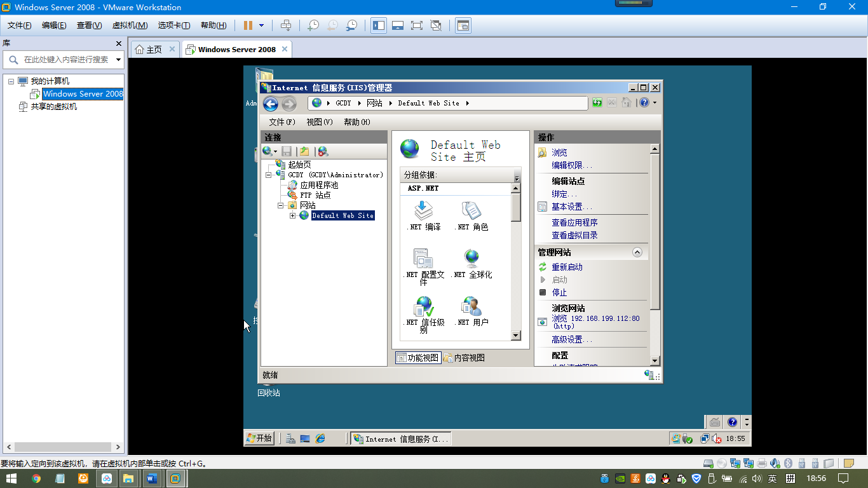868x488 pixels.
Task: Take a snapshot of the virtual machine
Action: 313,25
